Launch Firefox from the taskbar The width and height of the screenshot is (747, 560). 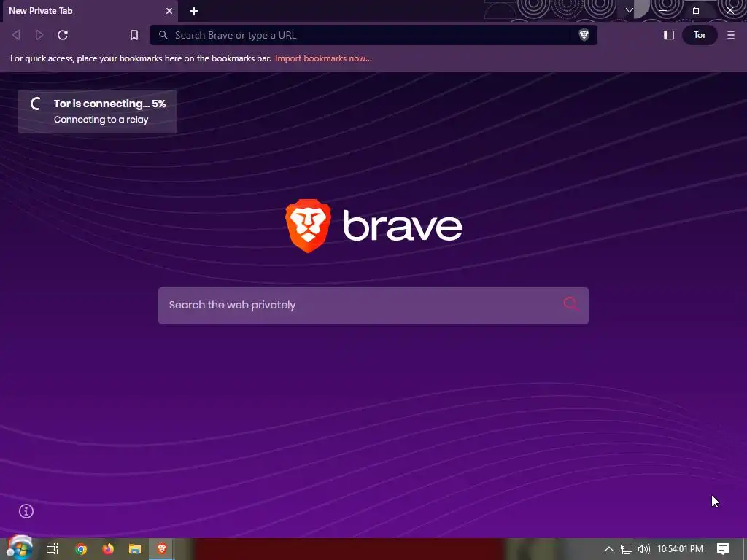tap(108, 549)
